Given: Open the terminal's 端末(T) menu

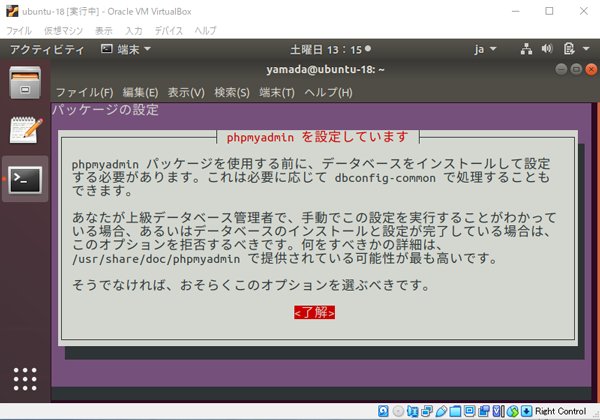Looking at the screenshot, I should (277, 93).
